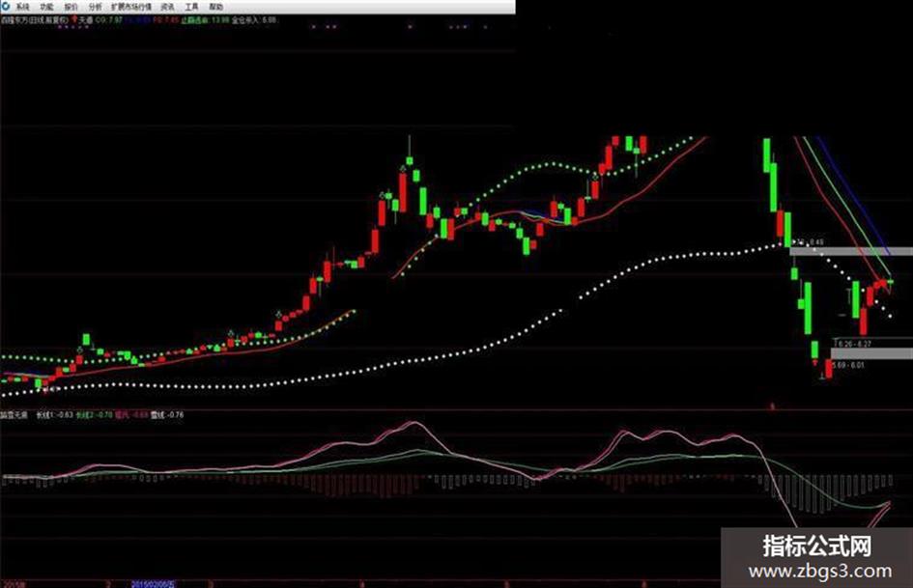Open the 分析 menu

pyautogui.click(x=96, y=7)
